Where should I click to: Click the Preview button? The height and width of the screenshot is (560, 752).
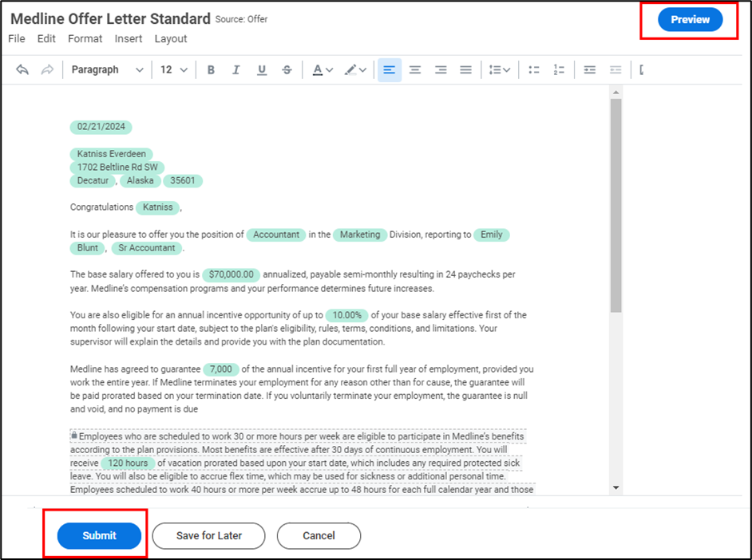[690, 20]
